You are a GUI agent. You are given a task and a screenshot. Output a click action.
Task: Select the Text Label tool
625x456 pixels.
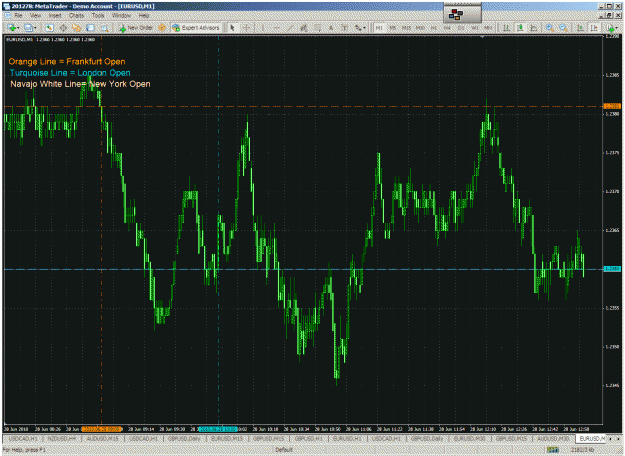(344, 28)
